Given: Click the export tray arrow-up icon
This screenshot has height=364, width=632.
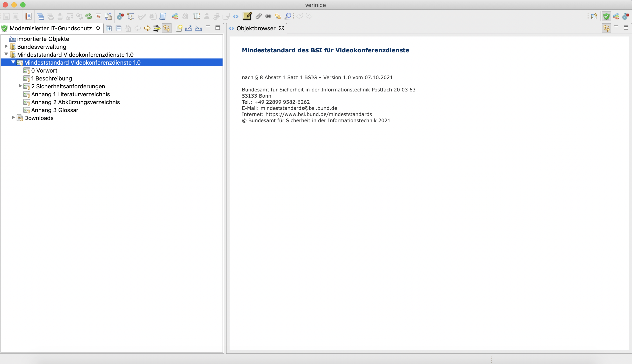Looking at the screenshot, I should (189, 28).
